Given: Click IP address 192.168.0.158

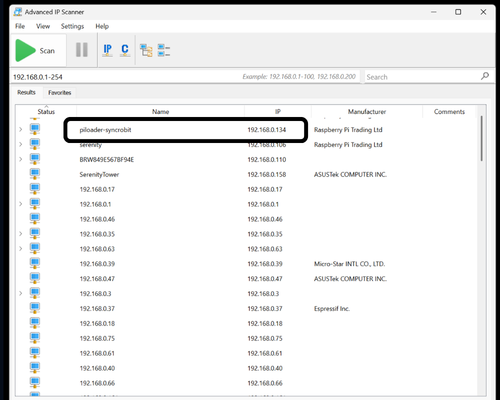Looking at the screenshot, I should (x=267, y=174).
